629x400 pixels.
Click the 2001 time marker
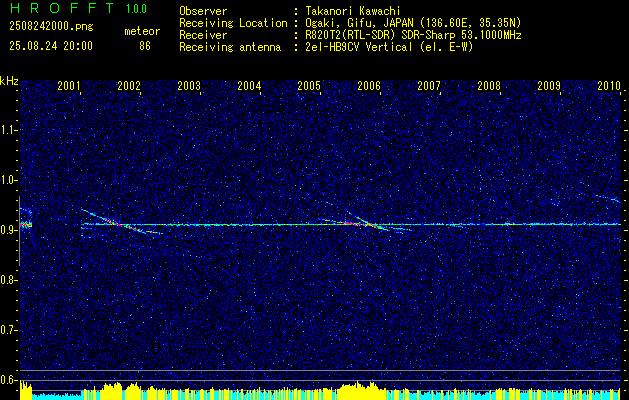[x=69, y=85]
